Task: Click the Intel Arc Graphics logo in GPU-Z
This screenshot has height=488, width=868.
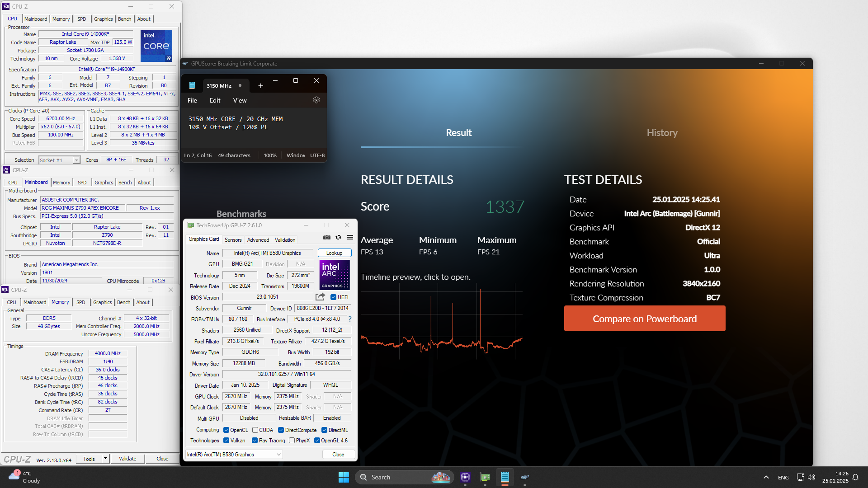Action: click(335, 275)
